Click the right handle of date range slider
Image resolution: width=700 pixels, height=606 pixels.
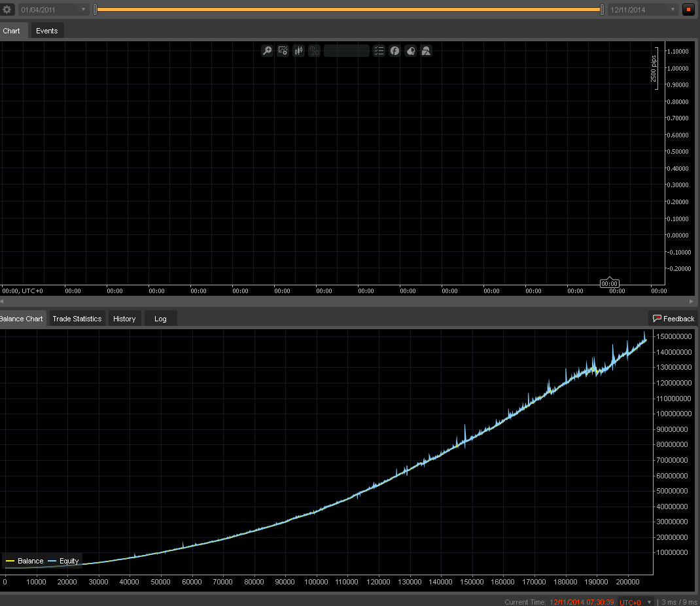pyautogui.click(x=602, y=10)
